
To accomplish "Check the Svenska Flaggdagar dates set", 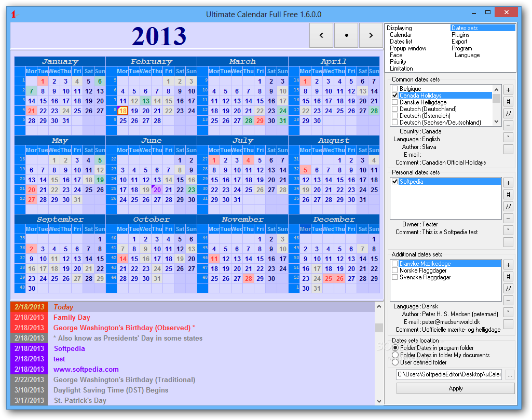I will point(394,277).
